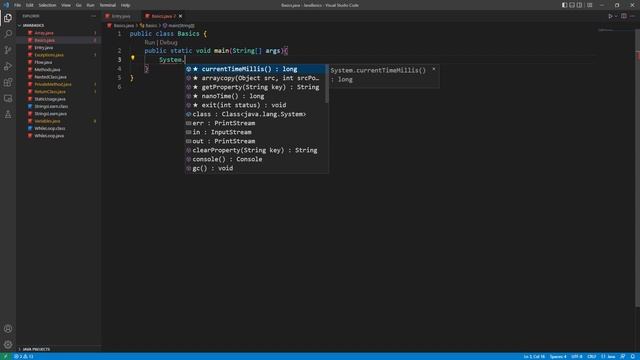Open the Explorer view in activity bar
The width and height of the screenshot is (640, 360).
8,18
